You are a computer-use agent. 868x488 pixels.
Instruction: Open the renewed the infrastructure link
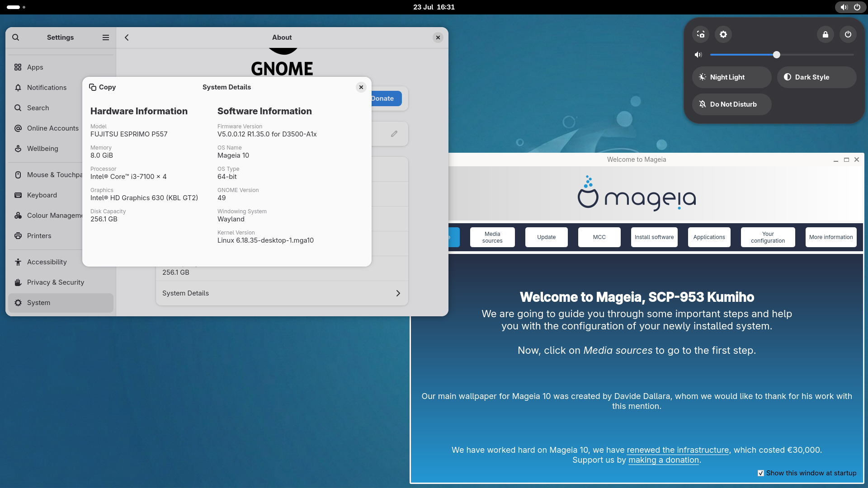click(678, 450)
